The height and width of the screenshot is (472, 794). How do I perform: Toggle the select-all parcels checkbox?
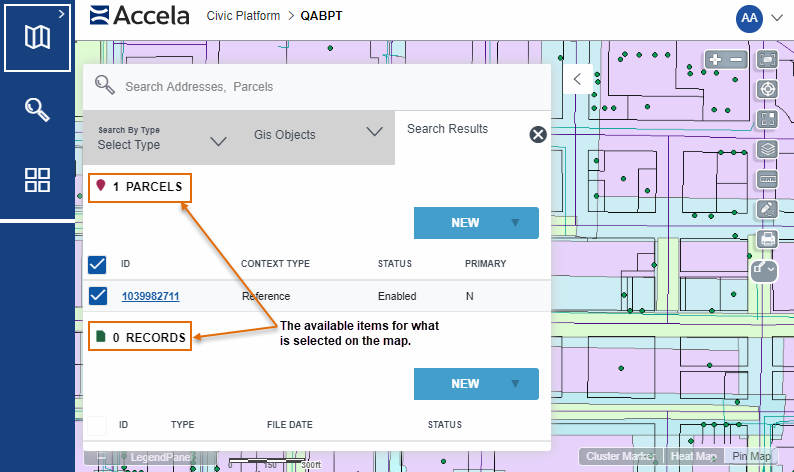click(x=97, y=264)
